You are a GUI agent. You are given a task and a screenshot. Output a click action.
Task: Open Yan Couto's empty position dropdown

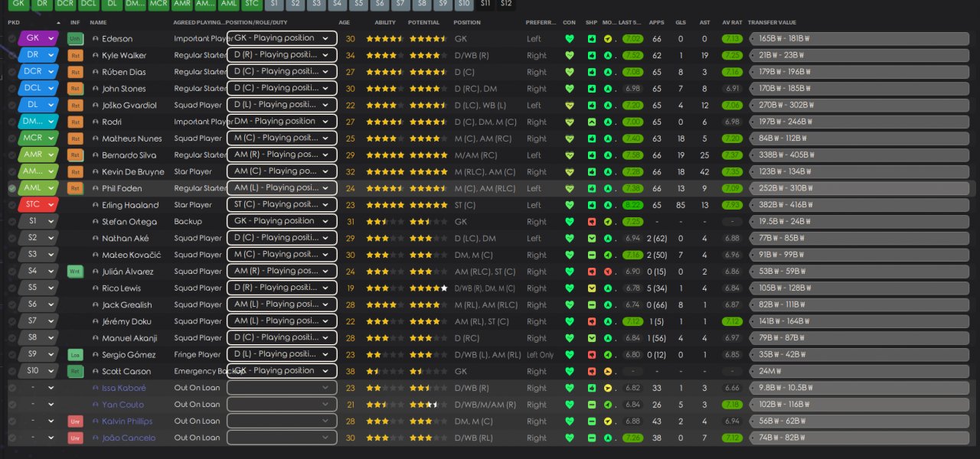(x=282, y=405)
